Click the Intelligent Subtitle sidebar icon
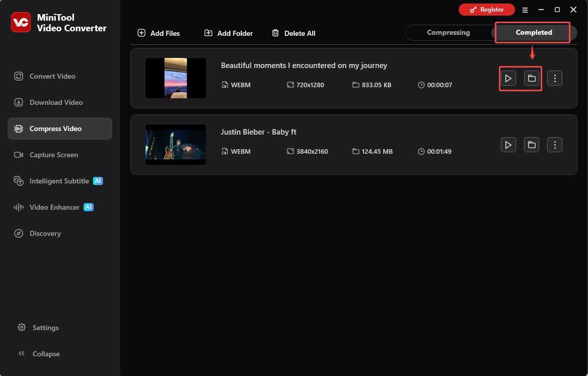The height and width of the screenshot is (376, 588). 19,181
